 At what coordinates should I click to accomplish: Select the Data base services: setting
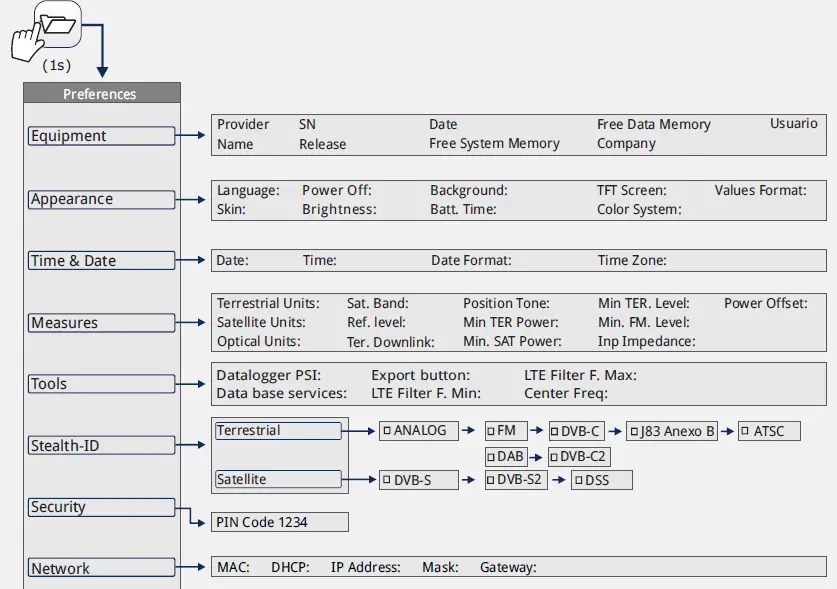pyautogui.click(x=281, y=394)
